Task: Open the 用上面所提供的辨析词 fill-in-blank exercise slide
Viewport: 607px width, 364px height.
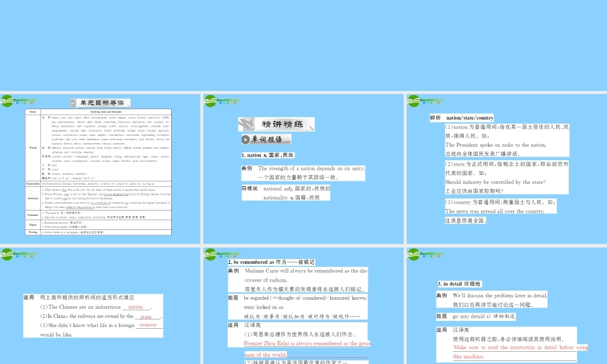Action: 100,306
